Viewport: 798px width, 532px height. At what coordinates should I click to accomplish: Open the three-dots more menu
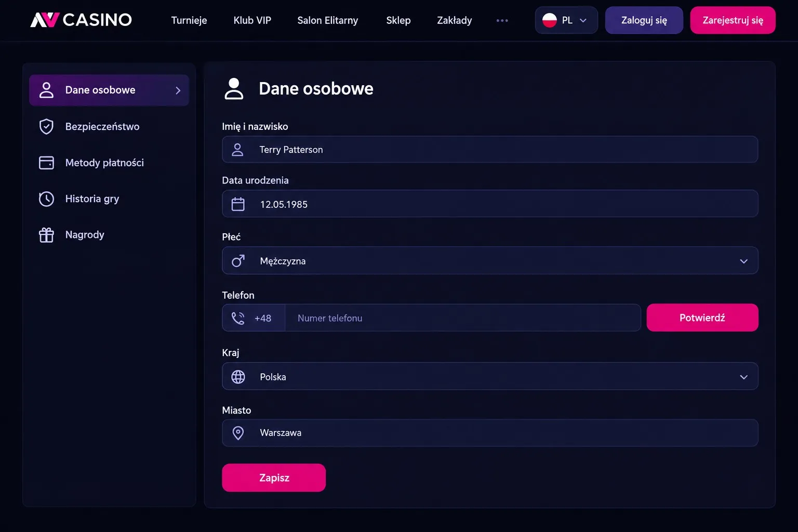pyautogui.click(x=502, y=21)
